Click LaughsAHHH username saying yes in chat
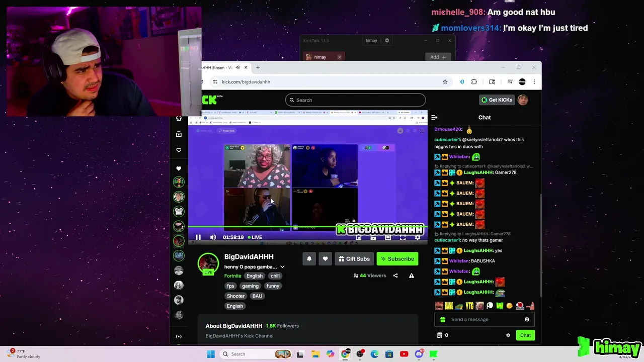Image resolution: width=644 pixels, height=362 pixels. [478, 250]
